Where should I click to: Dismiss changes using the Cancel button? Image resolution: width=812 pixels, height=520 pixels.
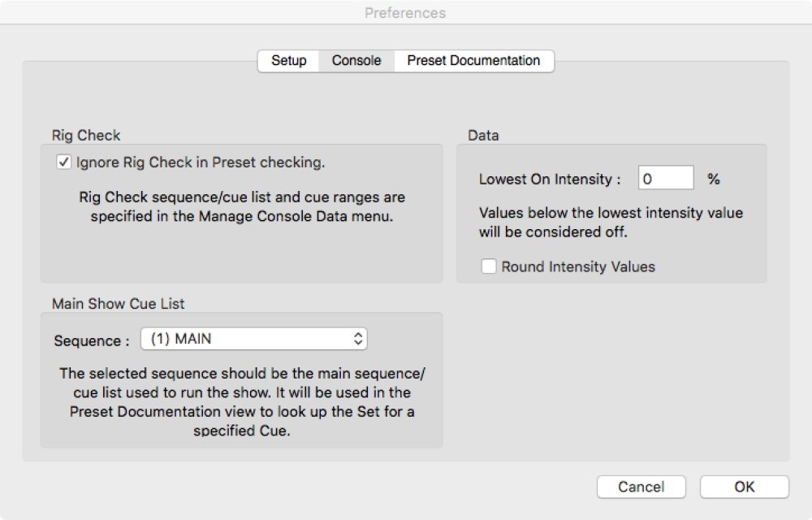pos(641,487)
